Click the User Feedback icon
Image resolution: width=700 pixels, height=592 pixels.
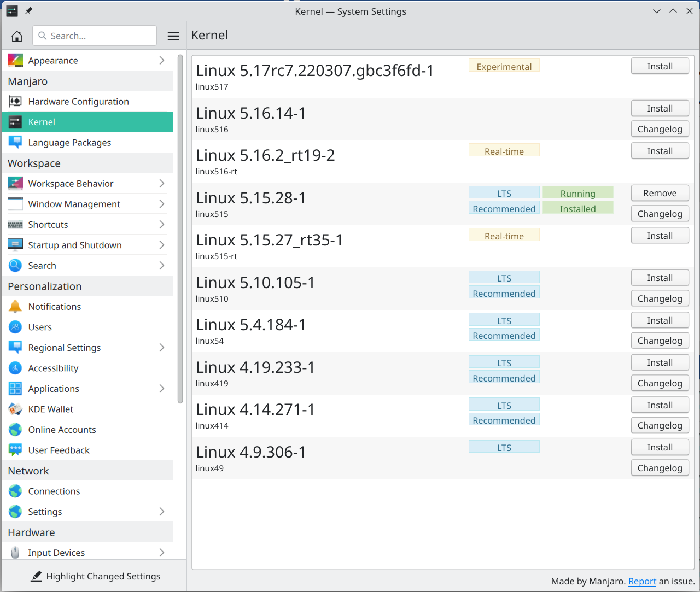click(x=15, y=450)
